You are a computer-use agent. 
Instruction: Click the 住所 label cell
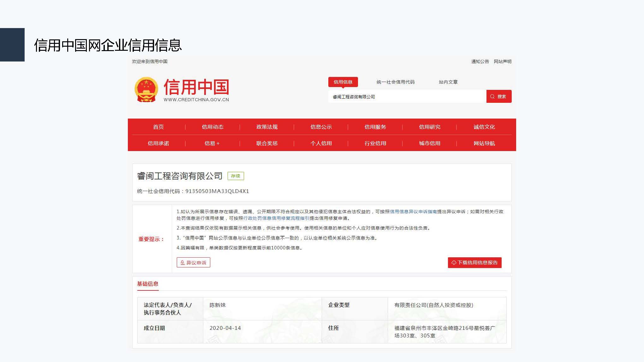[x=355, y=332]
